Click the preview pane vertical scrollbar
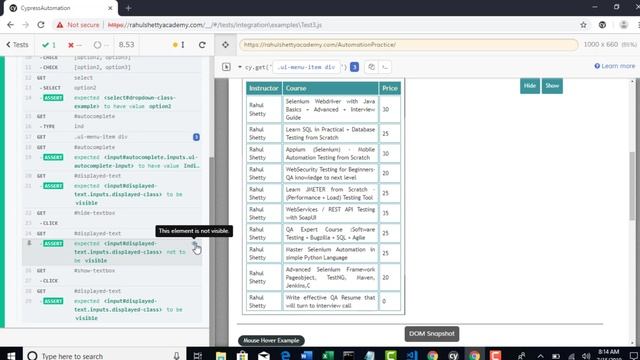The image size is (640, 360). [632, 186]
